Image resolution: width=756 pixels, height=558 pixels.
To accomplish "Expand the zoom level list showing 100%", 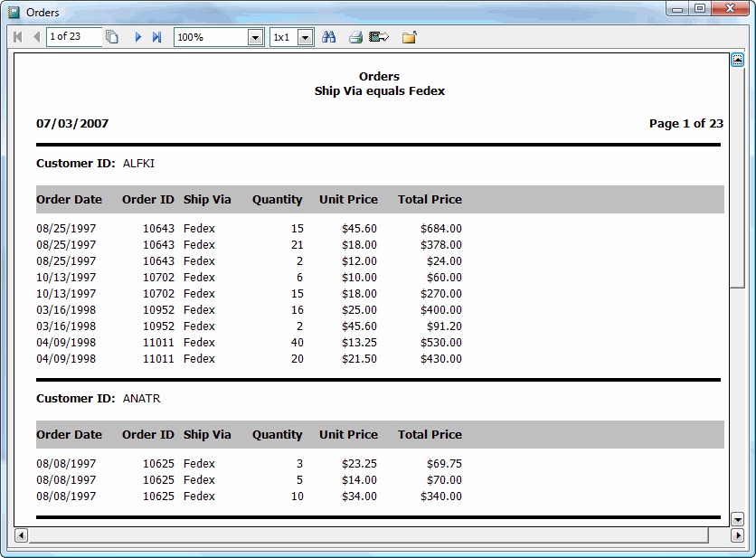I will 256,37.
